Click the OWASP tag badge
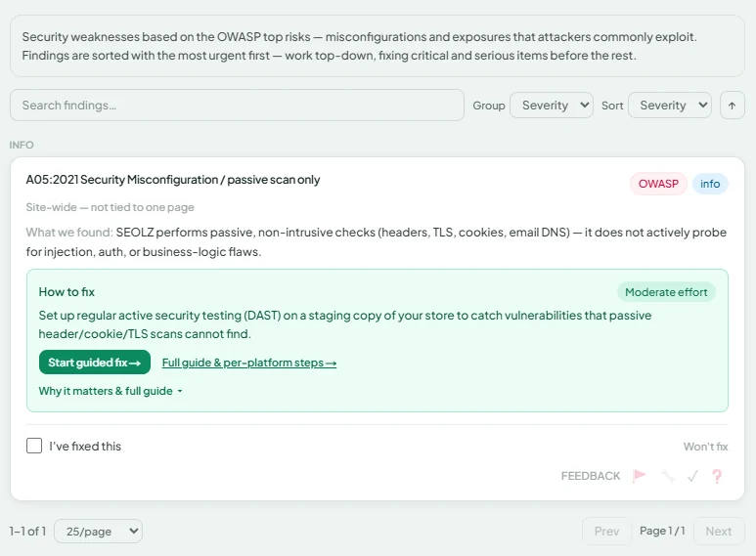 tap(658, 184)
